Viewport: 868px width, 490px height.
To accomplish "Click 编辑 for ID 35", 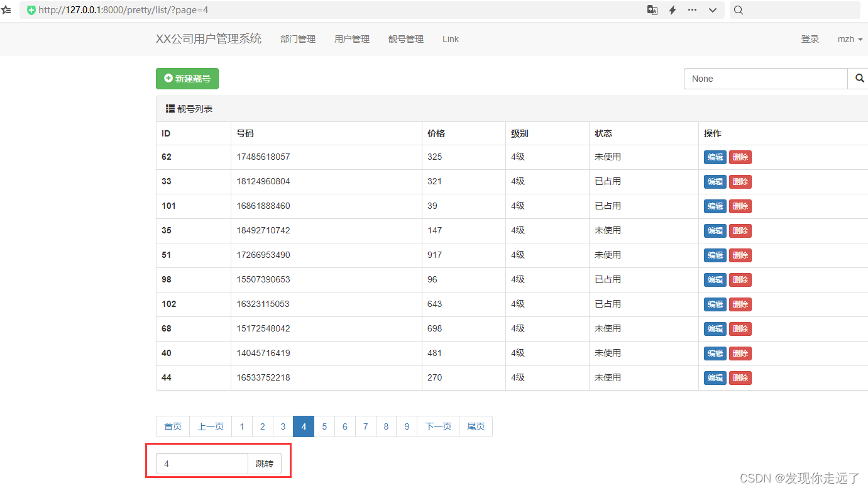I will 715,231.
